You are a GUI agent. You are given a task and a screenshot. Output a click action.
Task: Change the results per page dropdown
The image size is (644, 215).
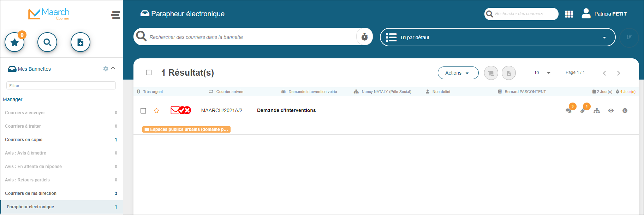point(541,73)
